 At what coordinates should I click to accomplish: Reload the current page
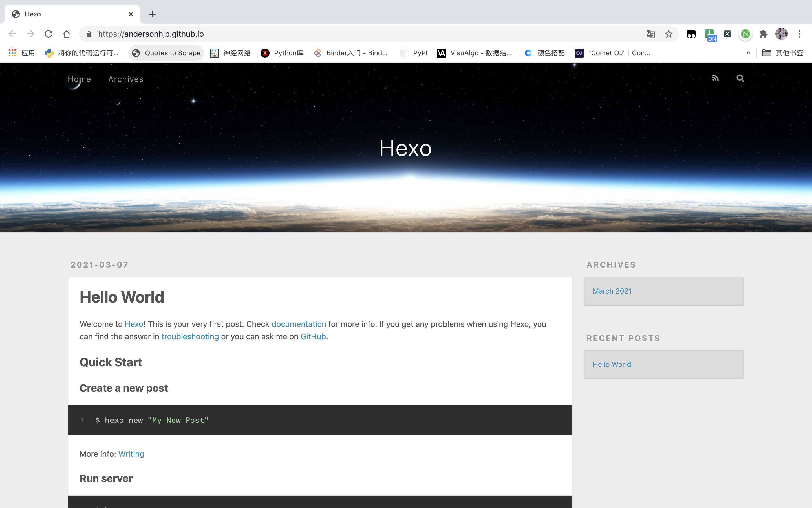[x=49, y=34]
